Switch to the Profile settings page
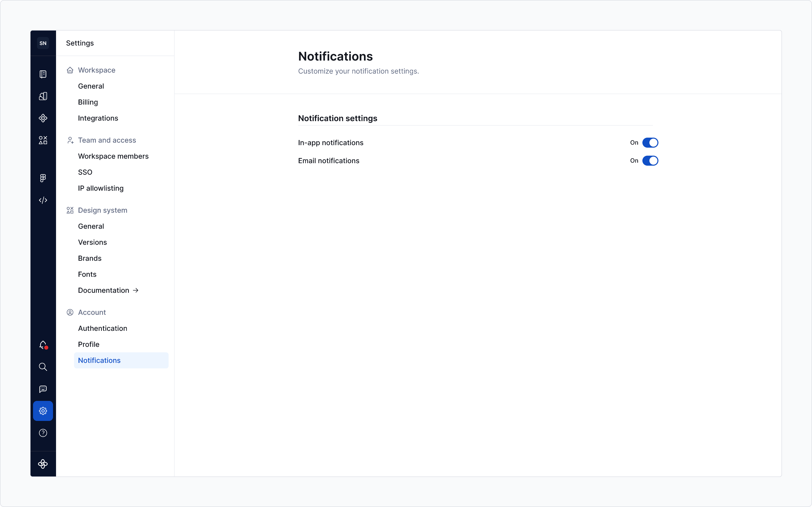The height and width of the screenshot is (507, 812). point(89,344)
